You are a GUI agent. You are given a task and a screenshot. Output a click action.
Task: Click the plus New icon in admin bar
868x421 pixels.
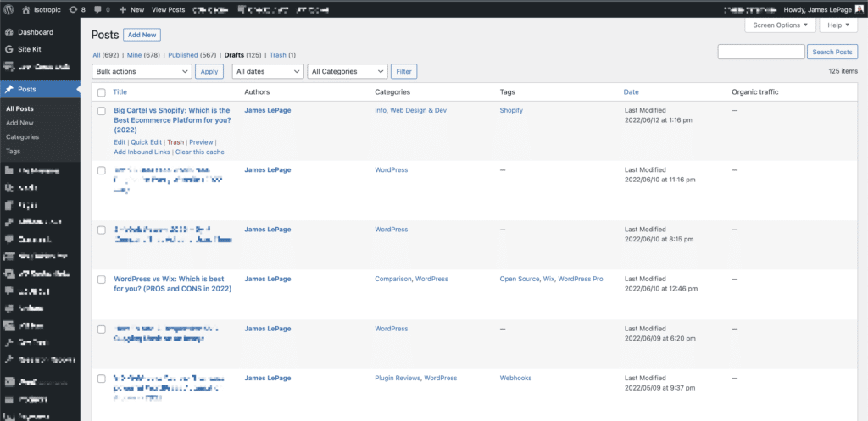123,9
